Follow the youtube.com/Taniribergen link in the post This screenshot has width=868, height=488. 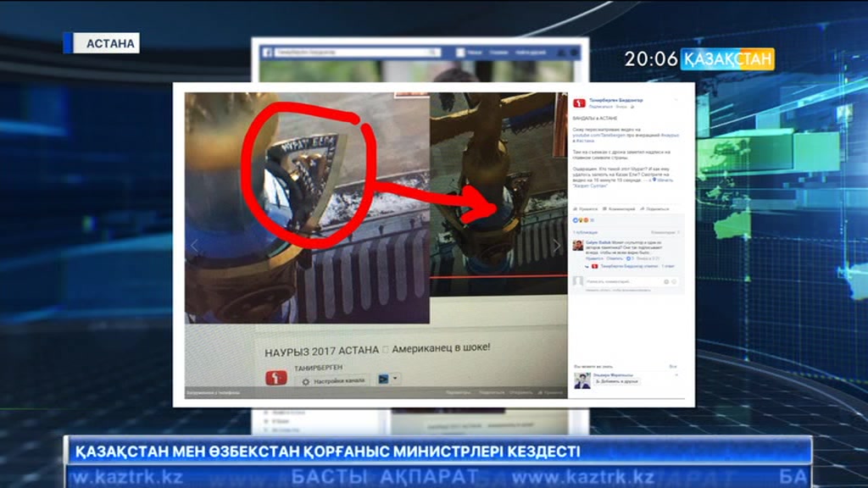599,135
